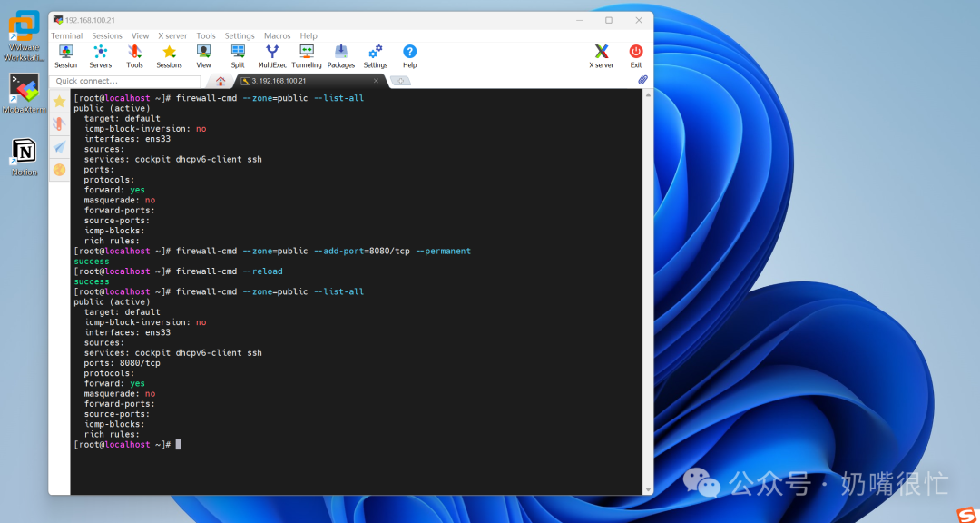Open the Tools menu in the menu bar

(x=206, y=35)
